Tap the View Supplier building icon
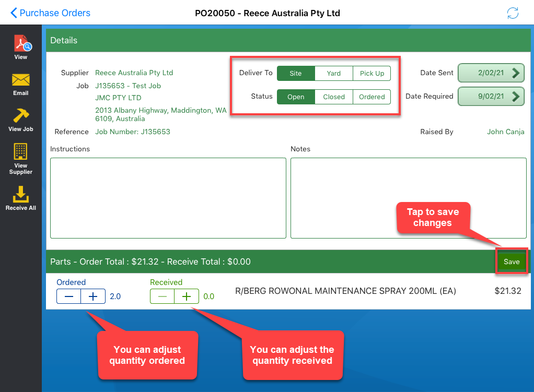The height and width of the screenshot is (392, 534). (21, 152)
